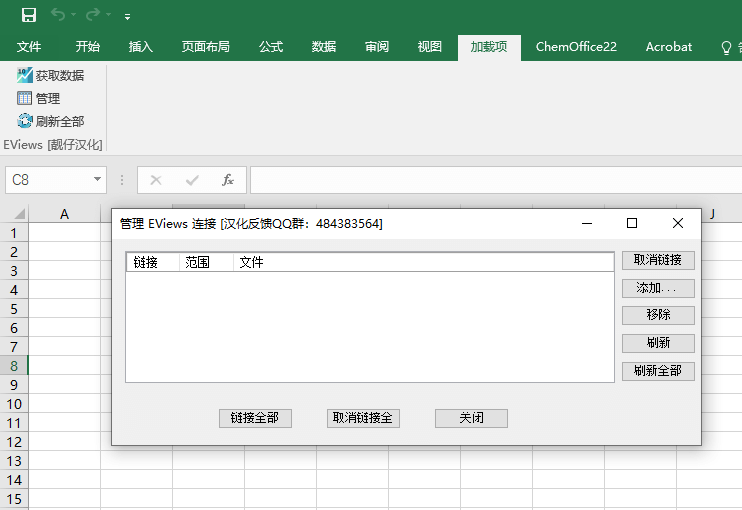Click the confirm checkmark icon in formula bar
The width and height of the screenshot is (742, 510).
pyautogui.click(x=192, y=180)
